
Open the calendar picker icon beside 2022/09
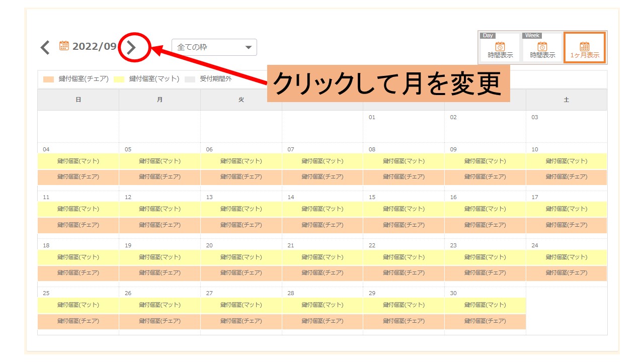(x=64, y=46)
